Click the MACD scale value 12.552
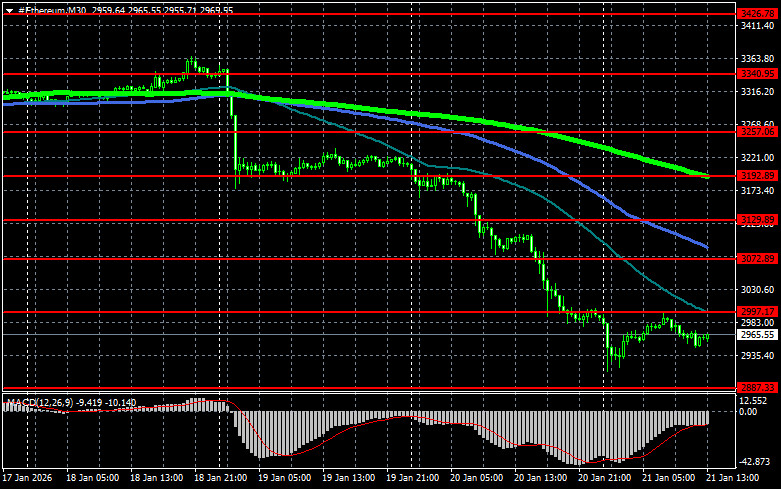781x489 pixels. [x=754, y=401]
